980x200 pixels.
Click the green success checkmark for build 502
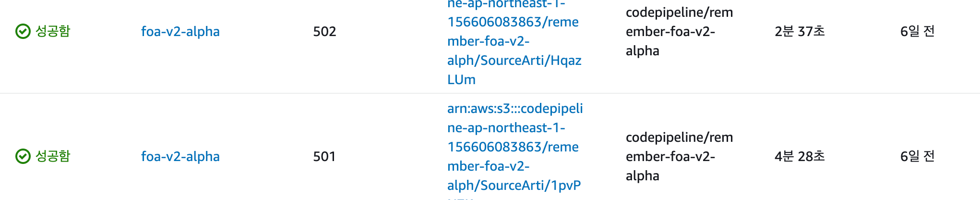(x=23, y=31)
